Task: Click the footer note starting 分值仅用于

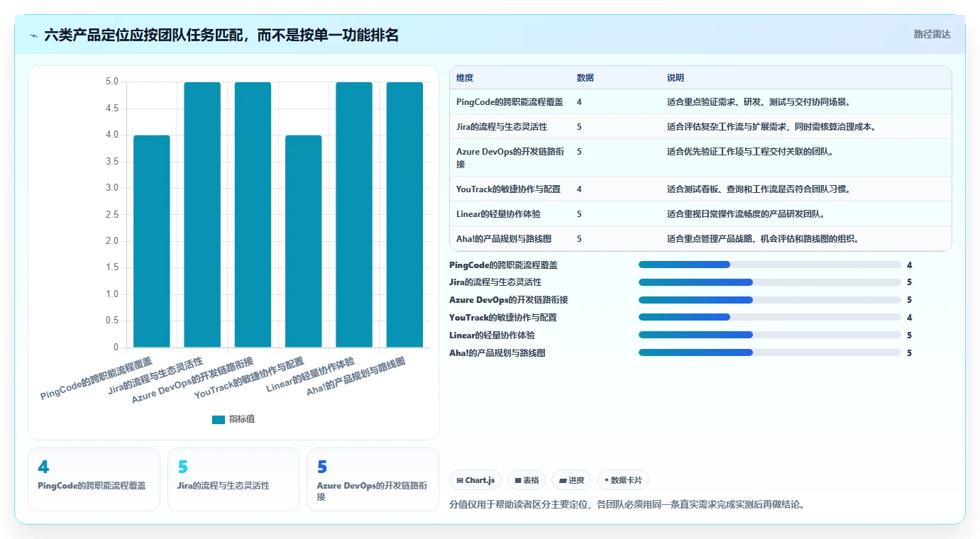Action: 627,505
